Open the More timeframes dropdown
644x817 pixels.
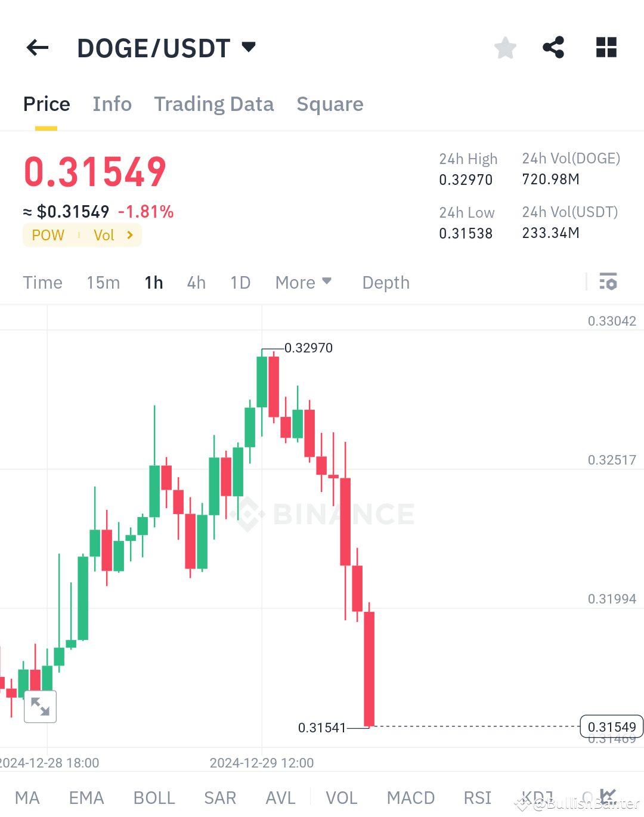click(x=304, y=282)
